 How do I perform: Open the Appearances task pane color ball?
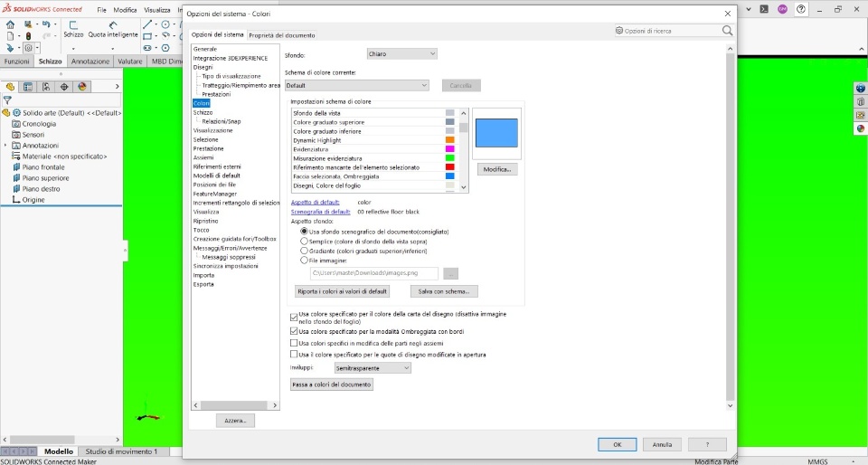pyautogui.click(x=860, y=128)
